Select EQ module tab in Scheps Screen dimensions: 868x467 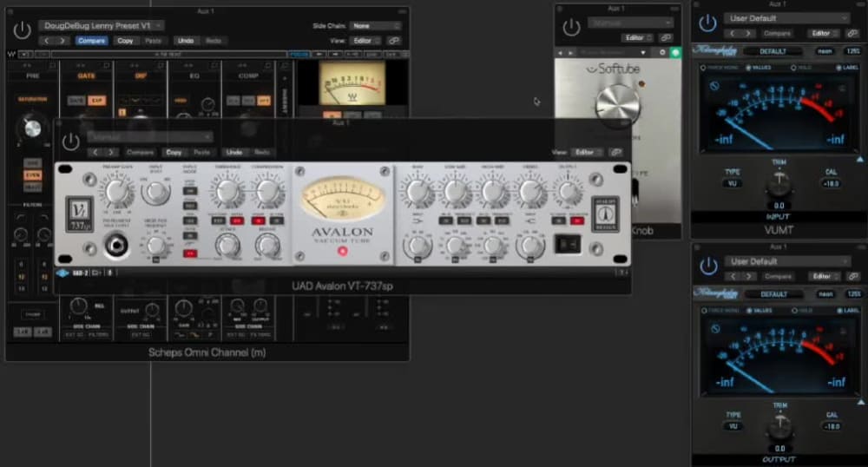194,76
